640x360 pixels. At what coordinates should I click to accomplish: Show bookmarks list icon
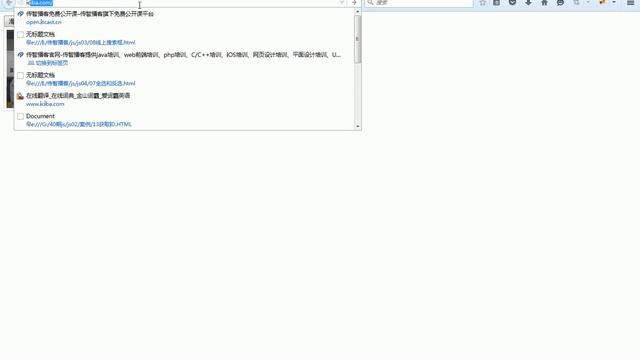coord(496,2)
